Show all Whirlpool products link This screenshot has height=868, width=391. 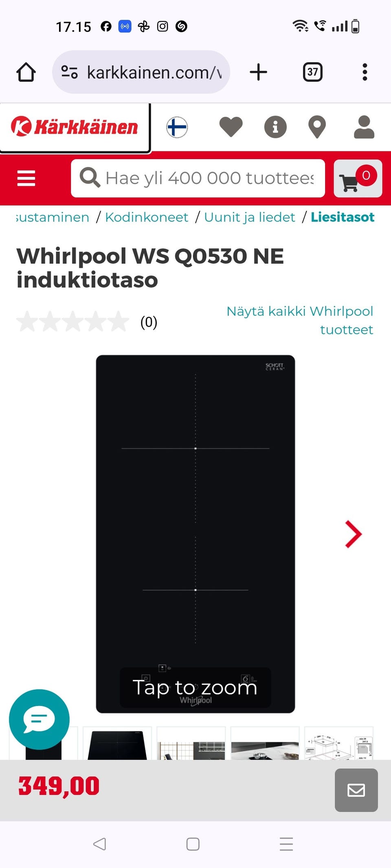click(300, 320)
